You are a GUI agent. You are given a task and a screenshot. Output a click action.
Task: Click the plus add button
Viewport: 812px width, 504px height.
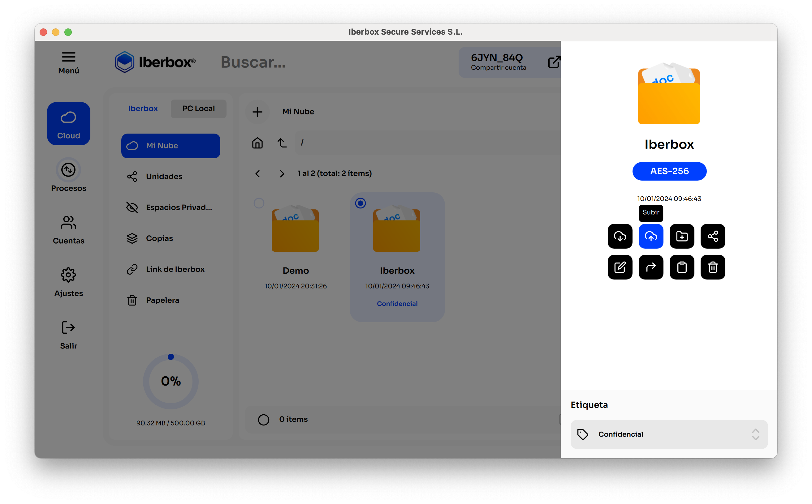pos(257,112)
